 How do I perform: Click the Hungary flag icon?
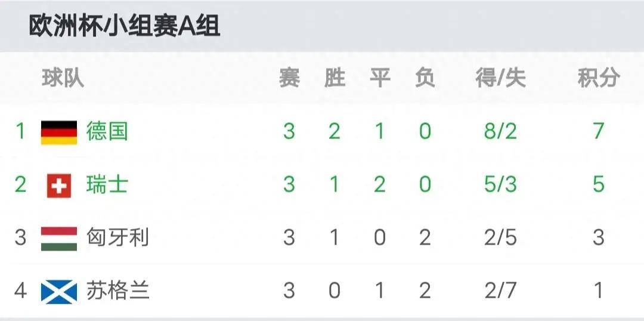[x=59, y=239]
